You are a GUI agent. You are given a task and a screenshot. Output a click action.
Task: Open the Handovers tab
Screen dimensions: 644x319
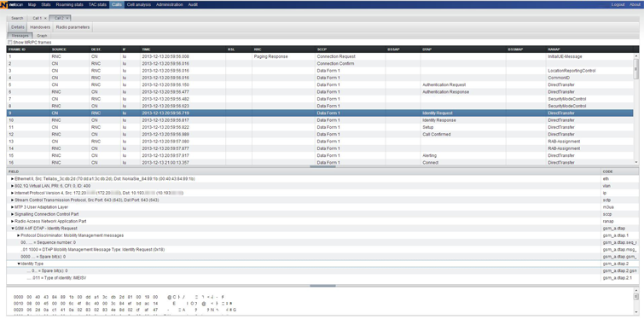click(x=40, y=27)
